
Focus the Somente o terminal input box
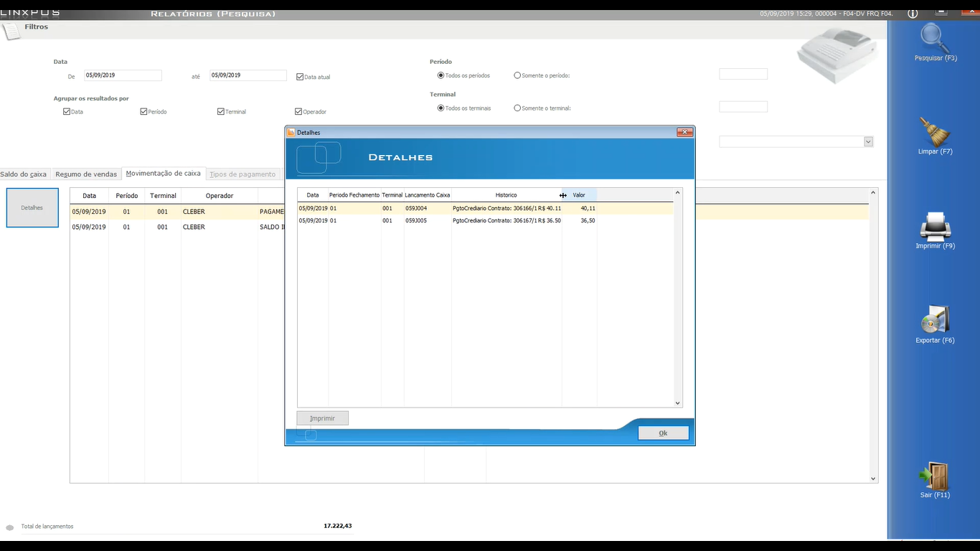click(x=743, y=107)
